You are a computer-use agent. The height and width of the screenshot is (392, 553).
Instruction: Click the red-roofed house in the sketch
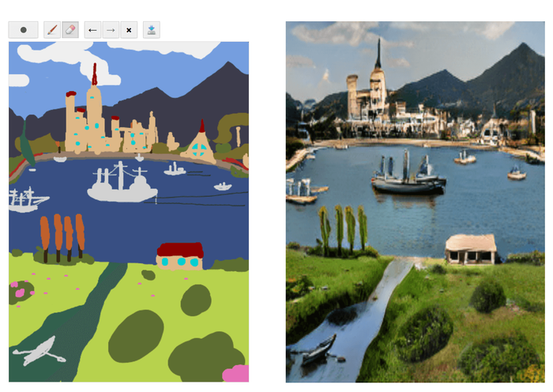pos(180,255)
